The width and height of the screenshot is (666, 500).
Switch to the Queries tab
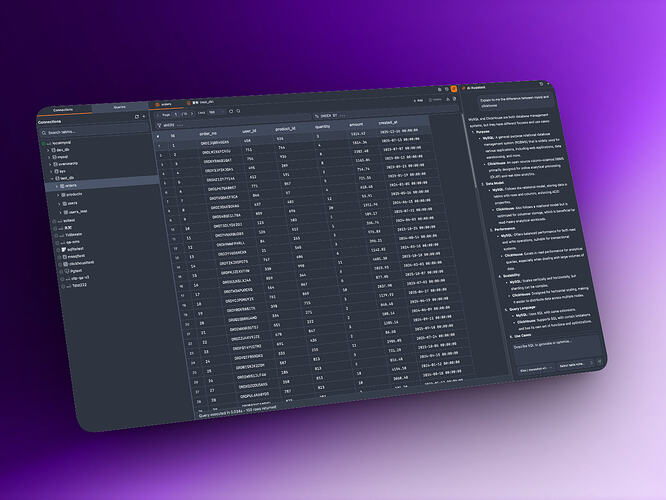pos(119,106)
